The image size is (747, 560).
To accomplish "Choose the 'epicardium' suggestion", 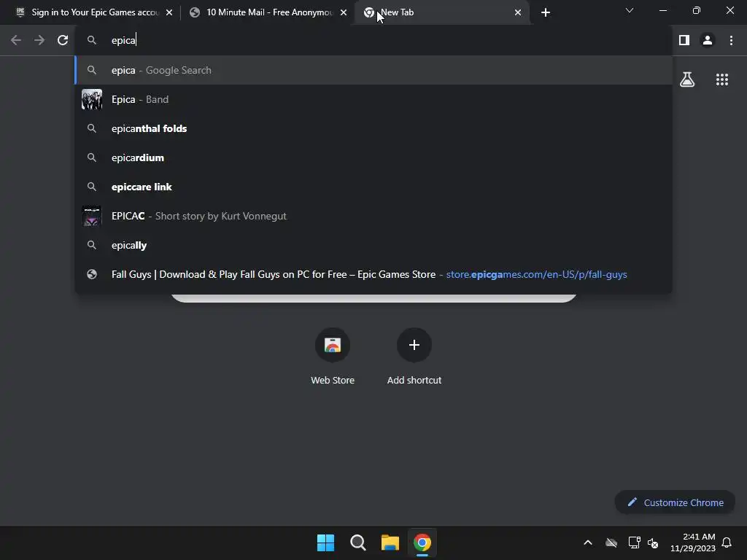I will point(373,157).
